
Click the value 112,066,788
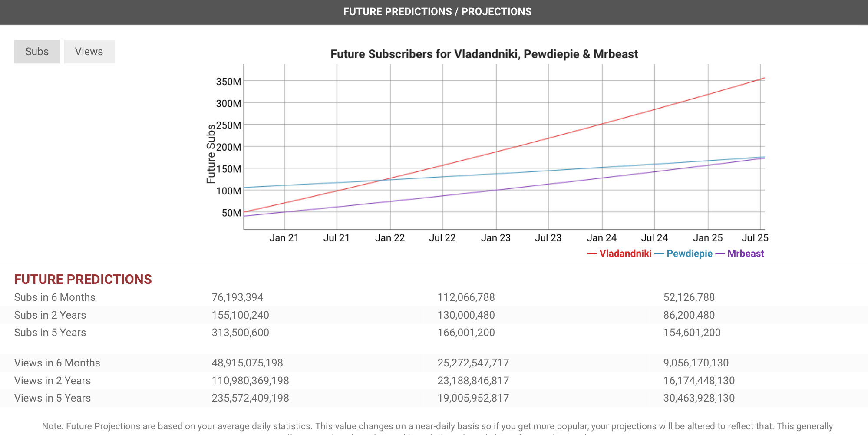tap(466, 297)
